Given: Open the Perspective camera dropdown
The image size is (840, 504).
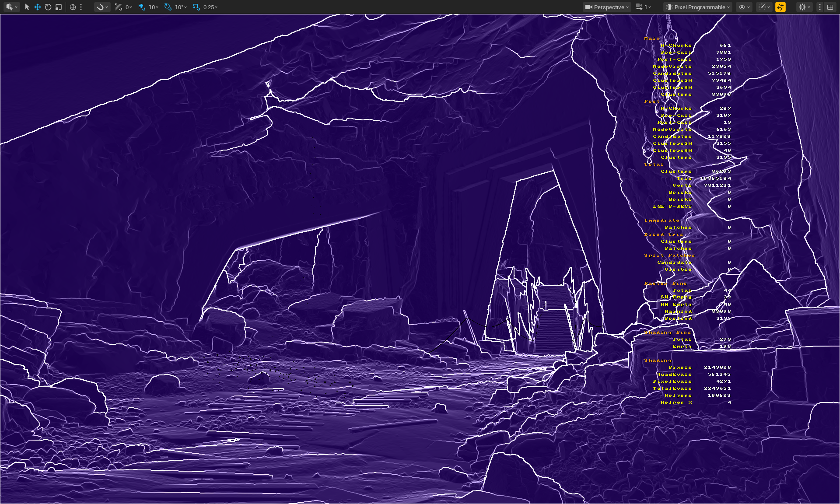Looking at the screenshot, I should pyautogui.click(x=607, y=7).
